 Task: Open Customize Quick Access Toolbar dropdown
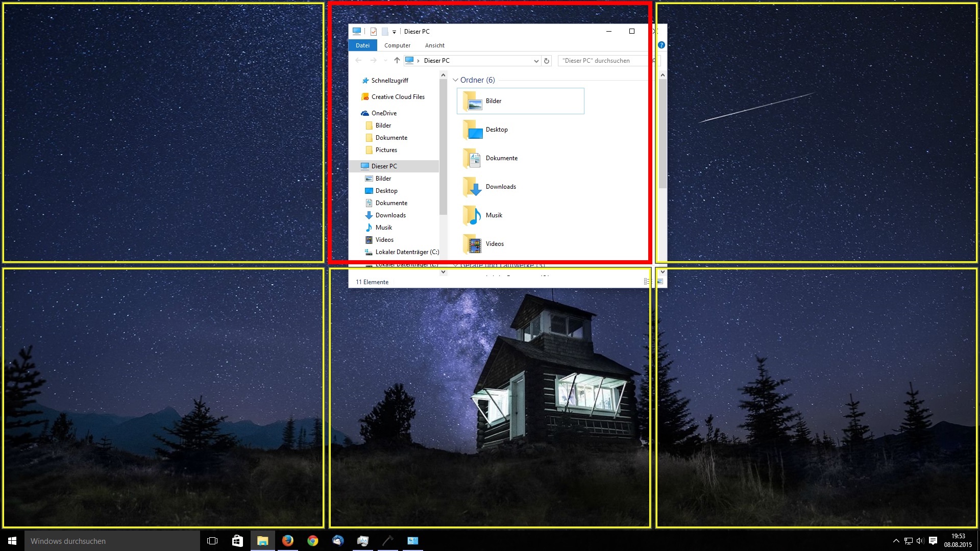pos(394,32)
